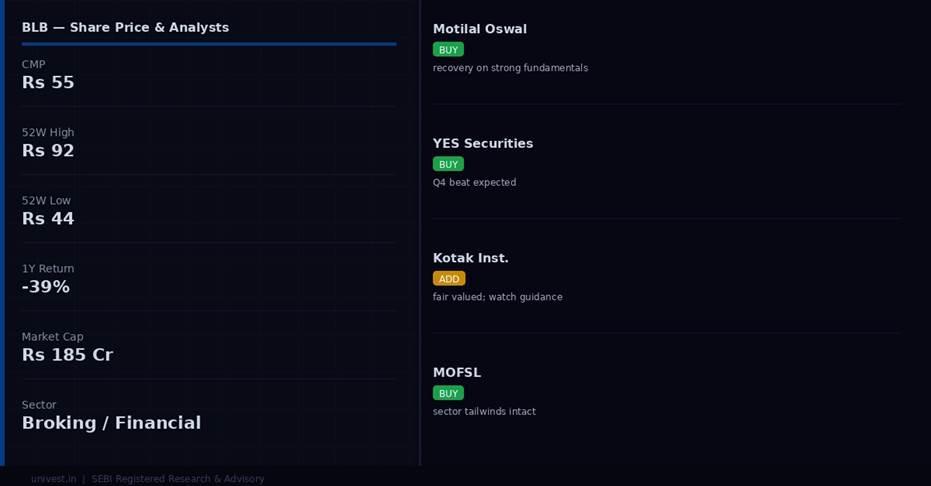Click the ADD badge under Kotak Inst.
The width and height of the screenshot is (931, 486).
coord(449,279)
